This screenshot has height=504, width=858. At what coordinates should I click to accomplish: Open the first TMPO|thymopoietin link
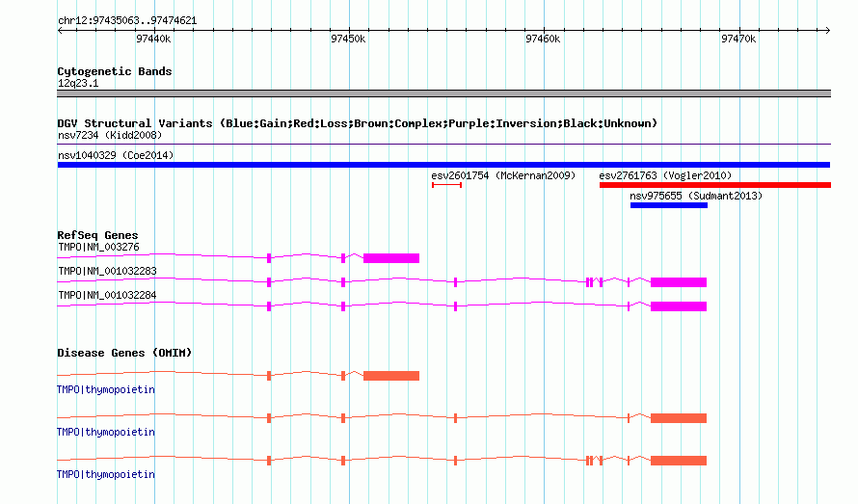tap(106, 389)
